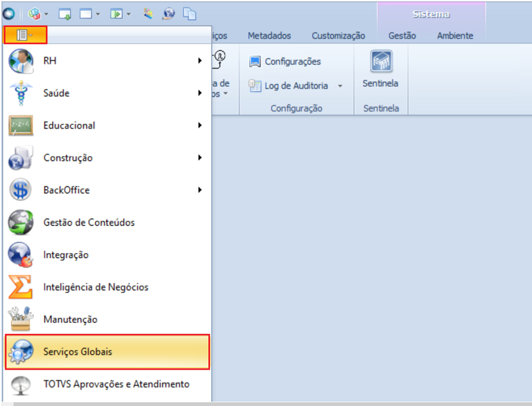This screenshot has height=406, width=532.
Task: Open the Gestão de Conteúdos globe icon
Action: [x=21, y=222]
